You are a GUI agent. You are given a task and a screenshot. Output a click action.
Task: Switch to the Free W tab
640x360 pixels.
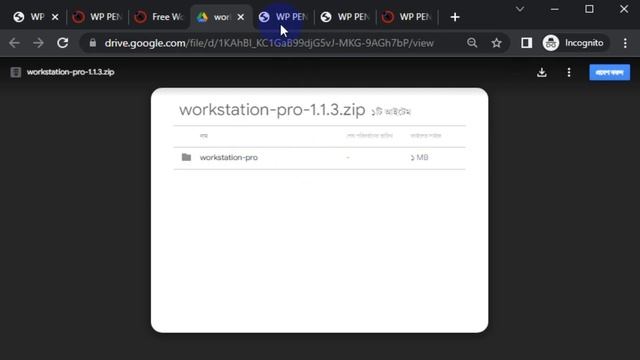(159, 17)
